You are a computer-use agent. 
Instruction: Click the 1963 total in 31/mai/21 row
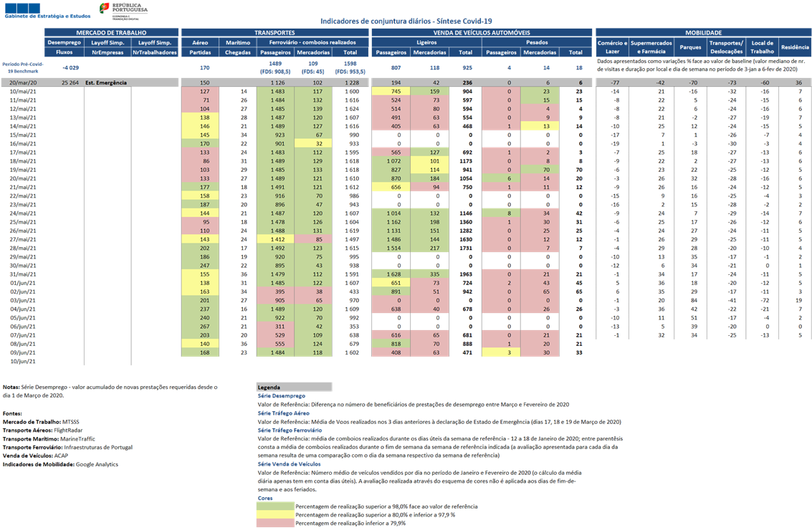466,274
